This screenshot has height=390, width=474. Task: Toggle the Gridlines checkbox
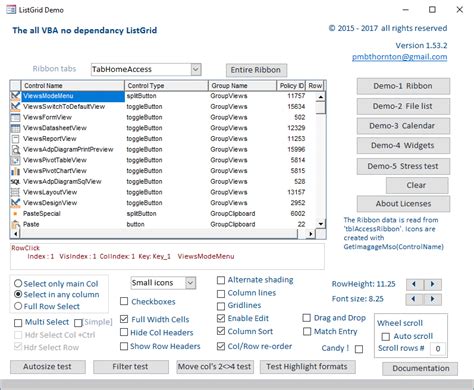pos(221,306)
